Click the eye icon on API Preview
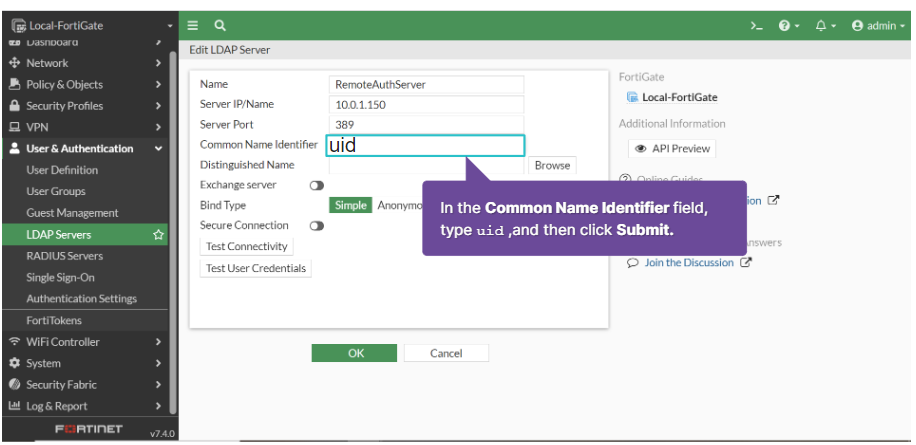 pos(641,149)
